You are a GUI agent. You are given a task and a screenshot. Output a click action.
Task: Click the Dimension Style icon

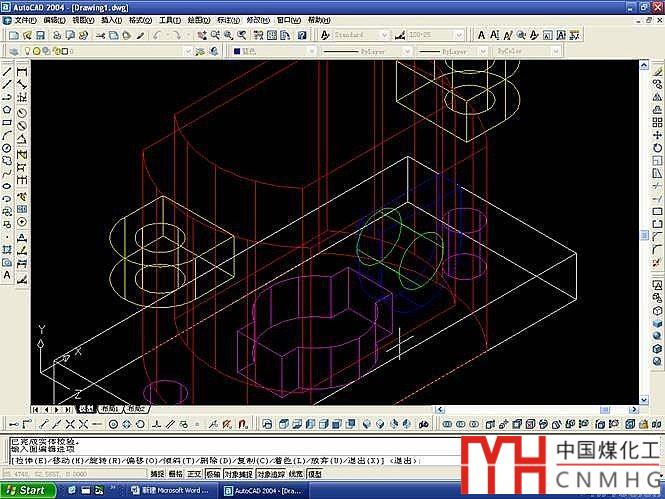[400, 35]
